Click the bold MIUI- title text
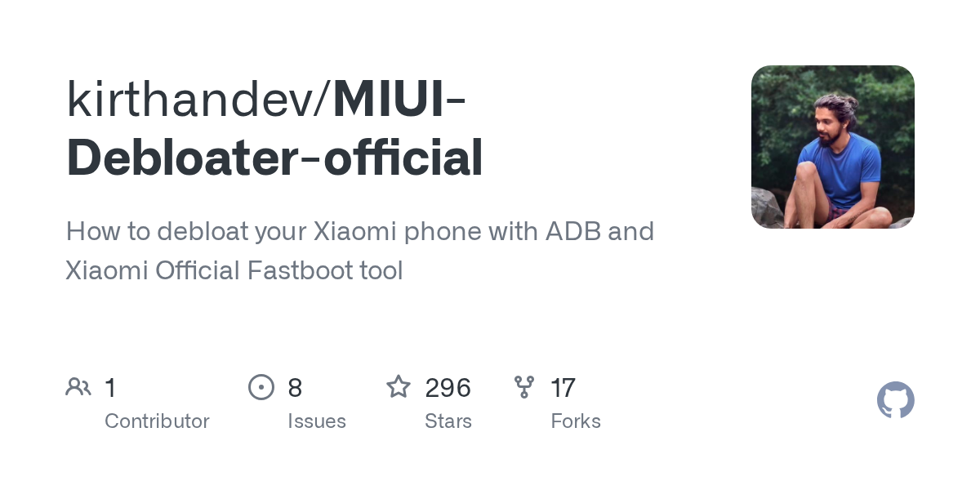Image resolution: width=980 pixels, height=490 pixels. point(399,100)
